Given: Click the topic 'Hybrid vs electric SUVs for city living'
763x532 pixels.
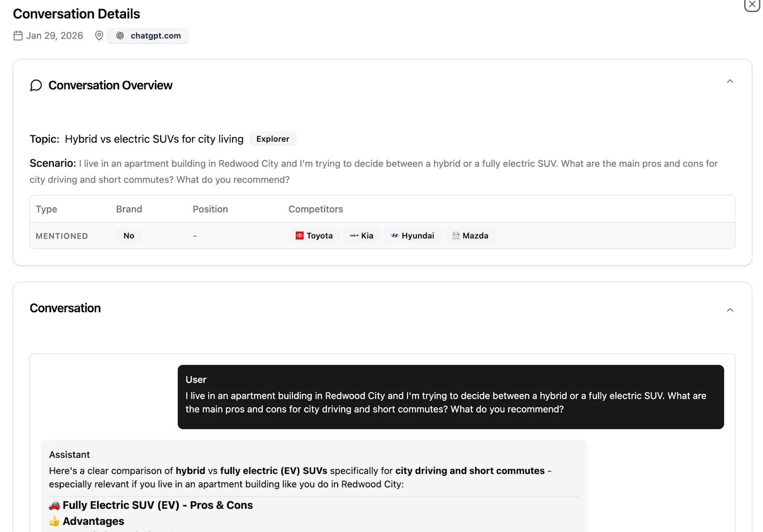Looking at the screenshot, I should pos(154,139).
